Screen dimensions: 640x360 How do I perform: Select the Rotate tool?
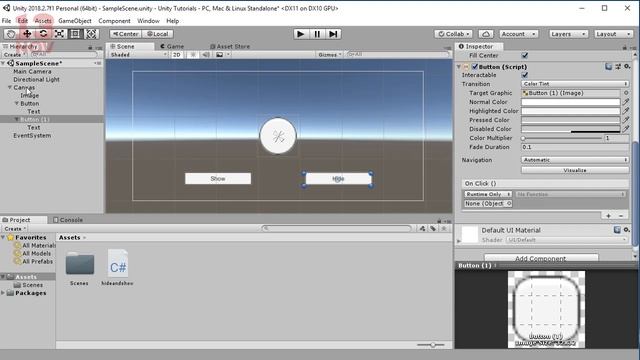[x=43, y=34]
